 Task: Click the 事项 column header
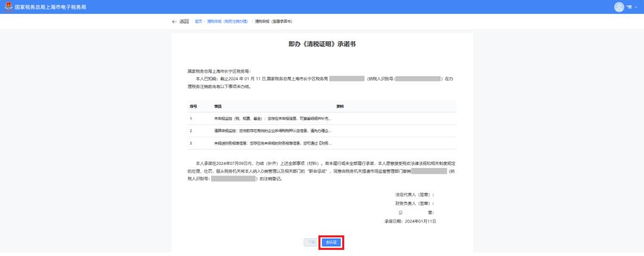tap(218, 106)
